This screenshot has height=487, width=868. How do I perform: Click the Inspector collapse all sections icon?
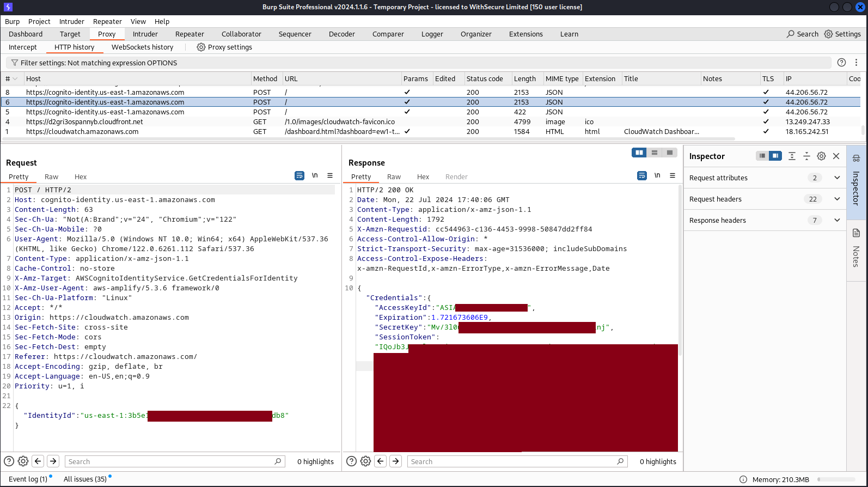(x=806, y=156)
